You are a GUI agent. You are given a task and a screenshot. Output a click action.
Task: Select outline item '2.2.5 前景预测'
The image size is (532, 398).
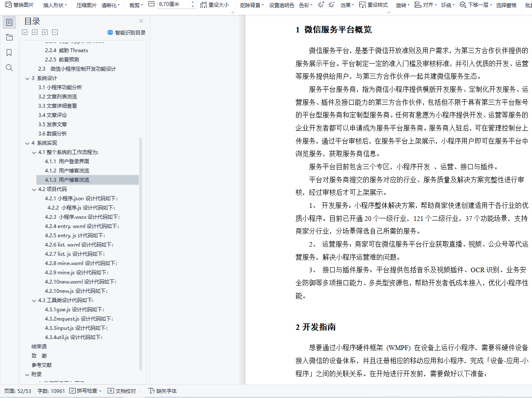tap(62, 60)
